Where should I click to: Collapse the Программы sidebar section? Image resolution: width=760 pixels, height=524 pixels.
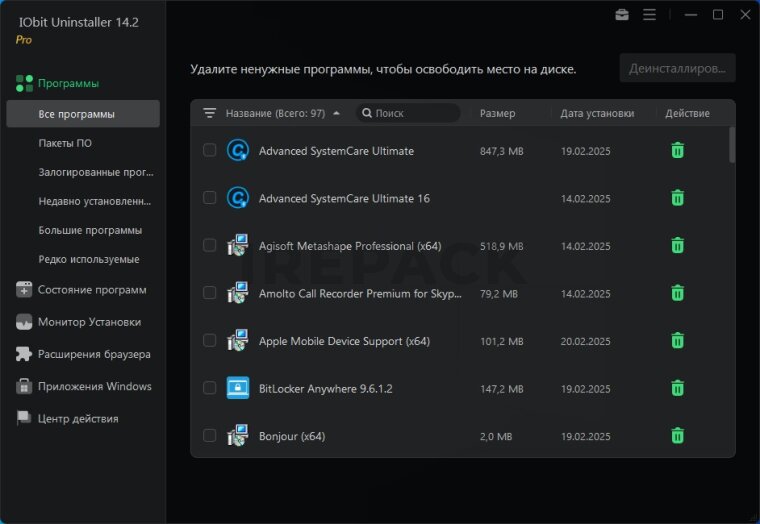[x=68, y=83]
